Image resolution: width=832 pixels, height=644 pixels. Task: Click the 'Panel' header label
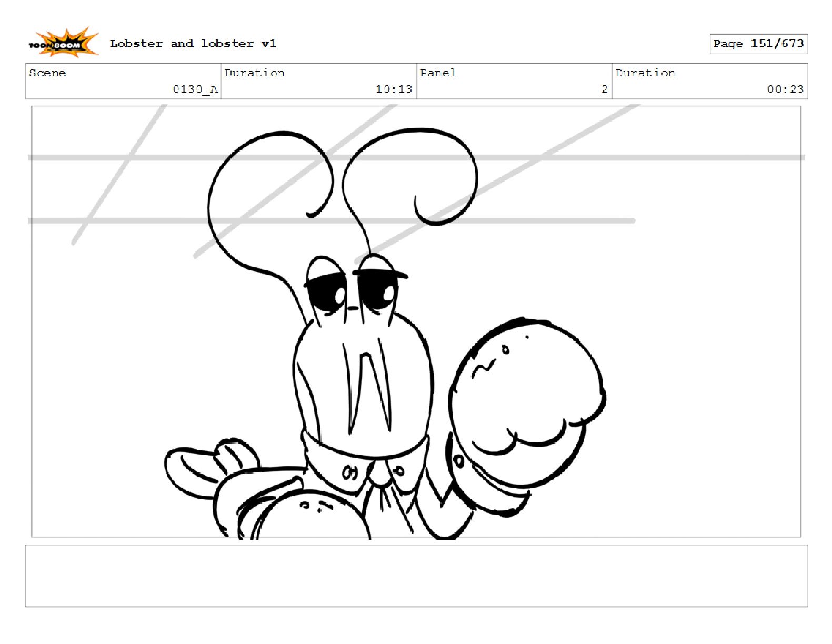pos(438,73)
